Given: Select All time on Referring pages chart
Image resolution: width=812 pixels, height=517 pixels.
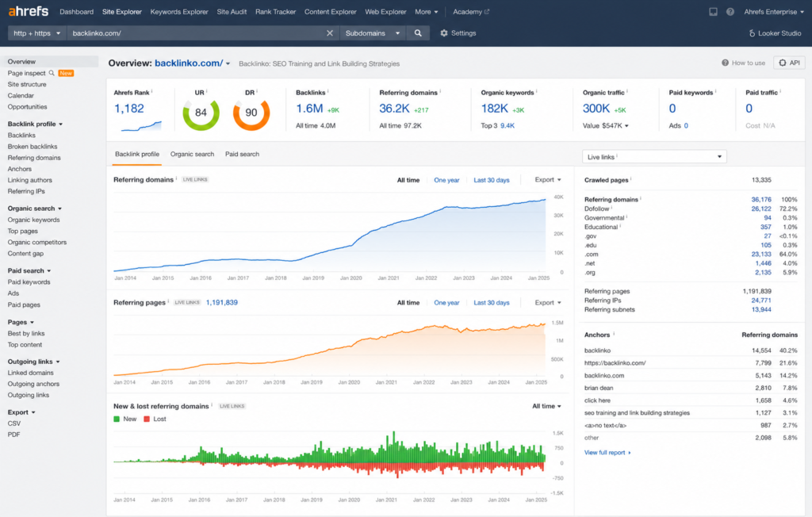Looking at the screenshot, I should (x=408, y=303).
